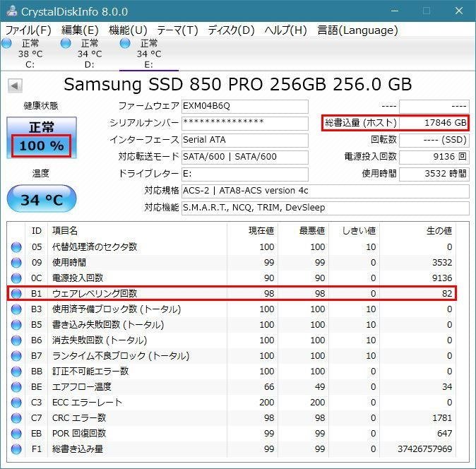Click status orb in row C3 ECC エラーレート
This screenshot has width=476, height=469.
point(16,403)
